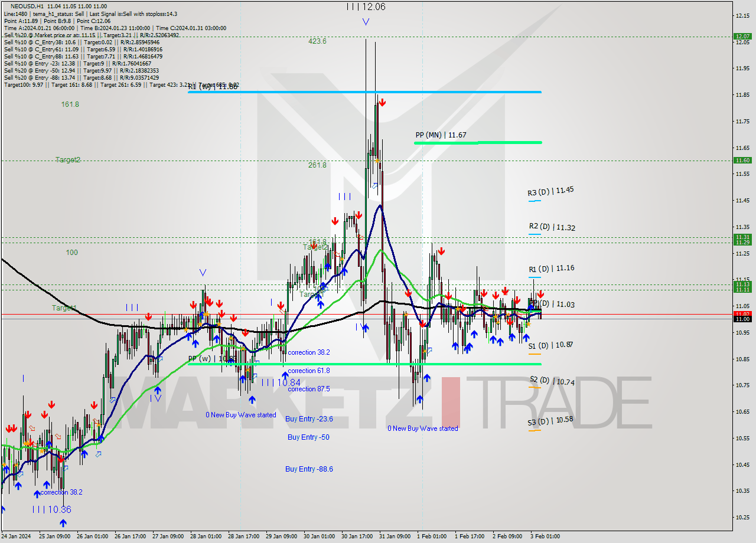This screenshot has width=756, height=543.
Task: Click the '| | | 10.36' wave label
Action: pyautogui.click(x=52, y=509)
